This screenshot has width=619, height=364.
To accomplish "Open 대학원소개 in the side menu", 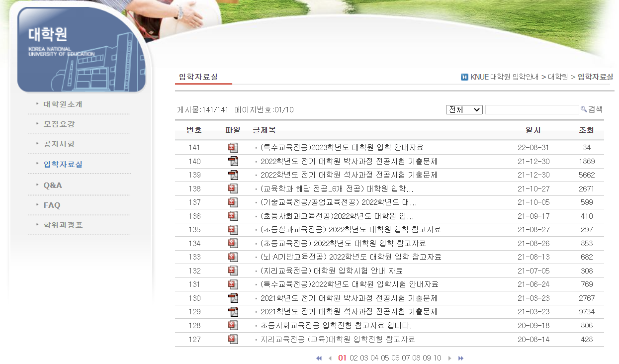I will [63, 104].
